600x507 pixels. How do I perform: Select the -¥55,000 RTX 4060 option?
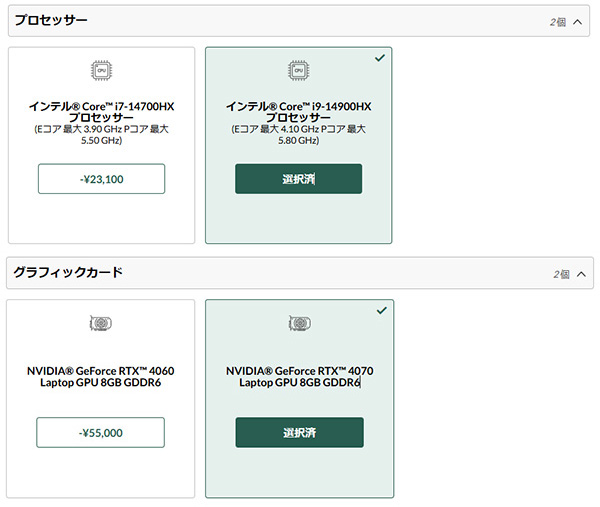[101, 432]
